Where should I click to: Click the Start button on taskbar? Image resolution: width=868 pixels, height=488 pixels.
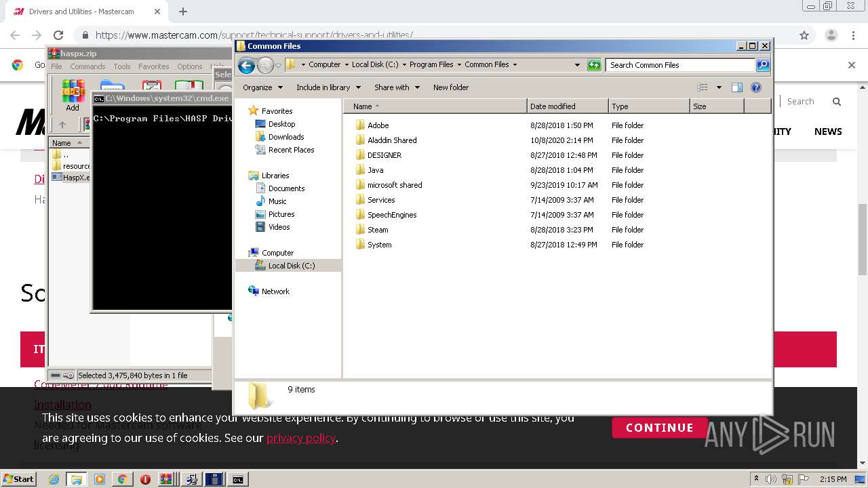click(x=18, y=479)
